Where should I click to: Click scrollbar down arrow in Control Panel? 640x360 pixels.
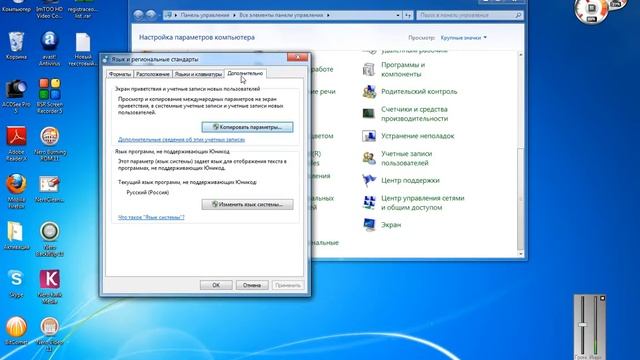(x=520, y=253)
